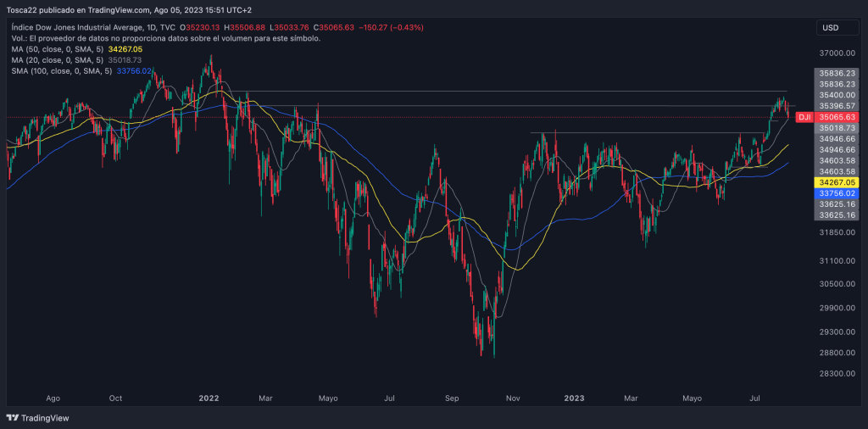Click the gray 35018.73 MA price label
This screenshot has height=429, width=868.
[x=835, y=127]
